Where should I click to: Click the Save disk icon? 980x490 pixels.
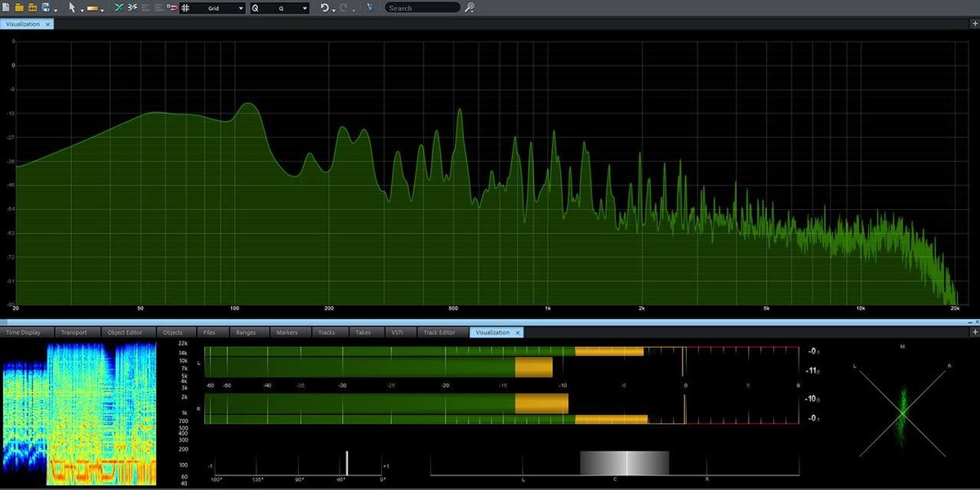click(x=45, y=7)
